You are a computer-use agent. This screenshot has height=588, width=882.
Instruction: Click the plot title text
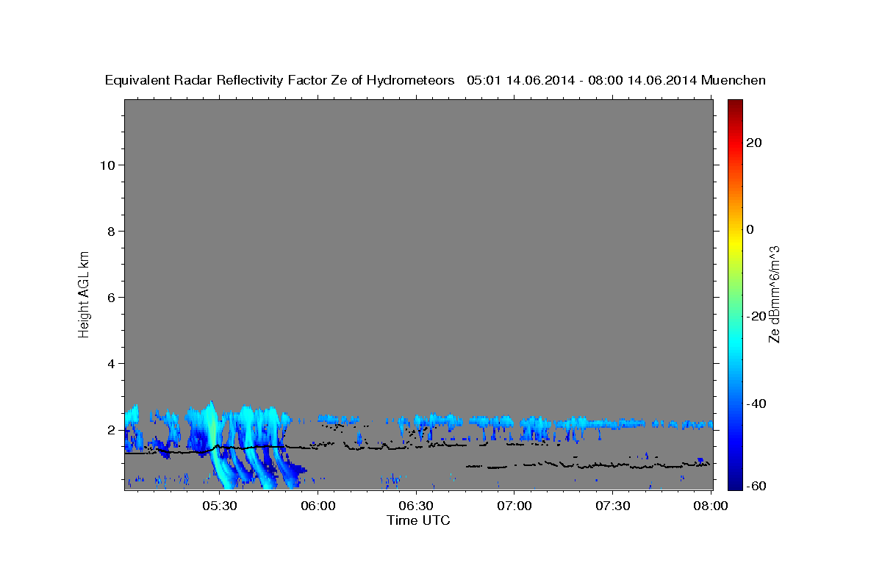[435, 80]
